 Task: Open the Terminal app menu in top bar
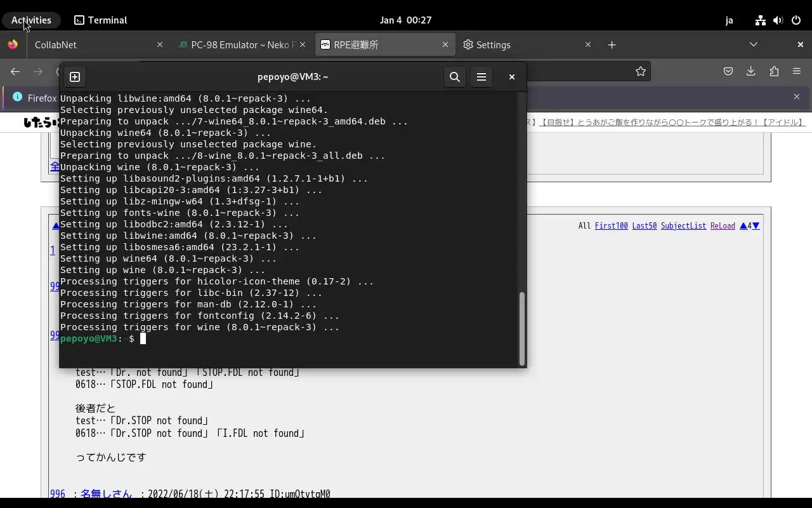pos(100,20)
